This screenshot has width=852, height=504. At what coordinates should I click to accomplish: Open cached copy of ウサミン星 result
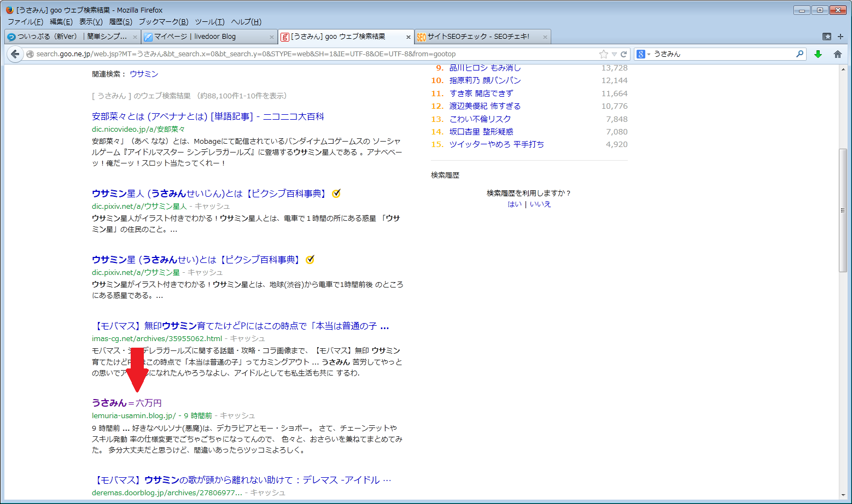pos(205,272)
